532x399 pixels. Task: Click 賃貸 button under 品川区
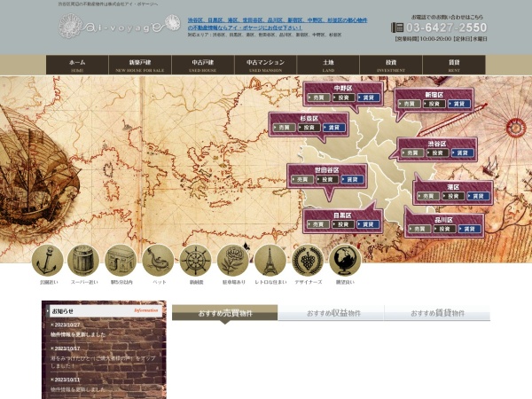point(470,229)
